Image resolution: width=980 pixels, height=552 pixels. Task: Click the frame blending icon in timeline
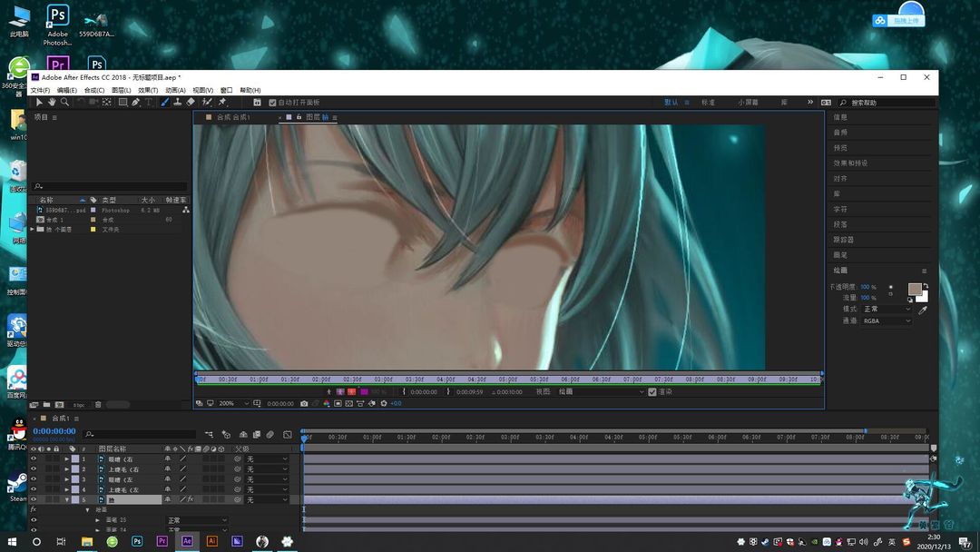(256, 435)
